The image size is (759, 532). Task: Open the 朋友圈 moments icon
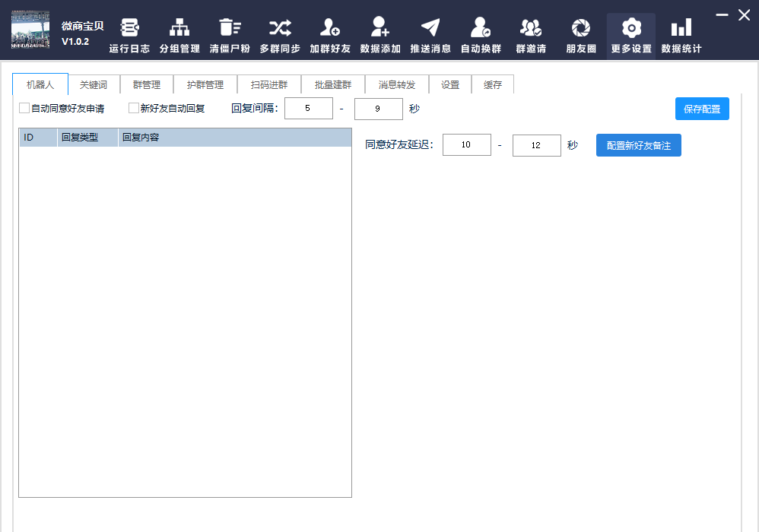pyautogui.click(x=581, y=29)
